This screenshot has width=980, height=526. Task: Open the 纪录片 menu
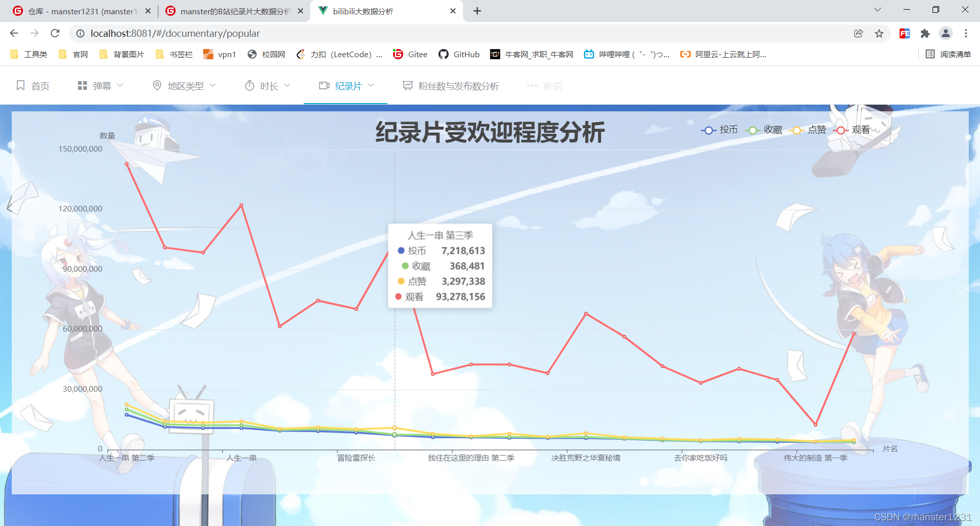pyautogui.click(x=346, y=86)
